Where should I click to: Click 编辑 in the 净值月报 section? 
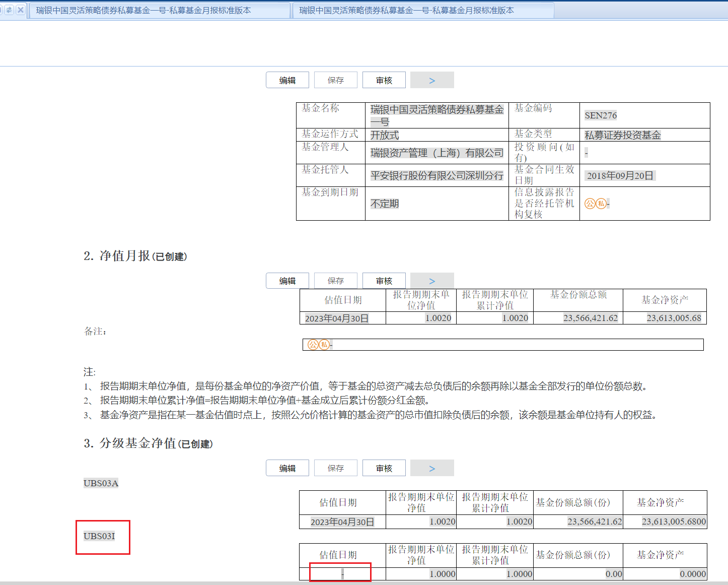287,281
